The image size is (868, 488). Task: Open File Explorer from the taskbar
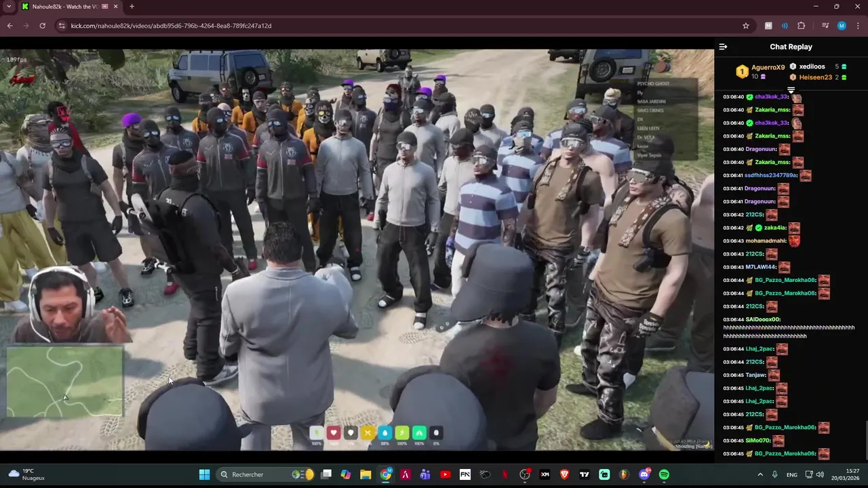point(366,474)
